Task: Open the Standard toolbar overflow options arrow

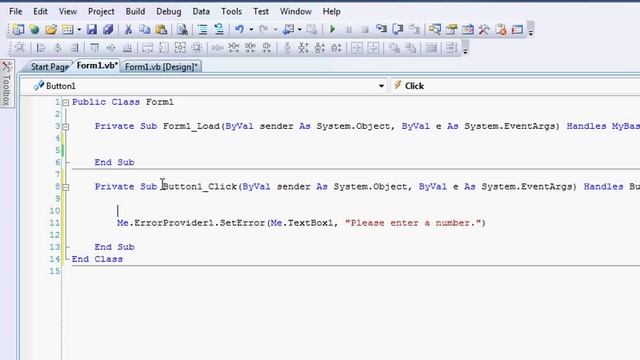Action: point(531,30)
